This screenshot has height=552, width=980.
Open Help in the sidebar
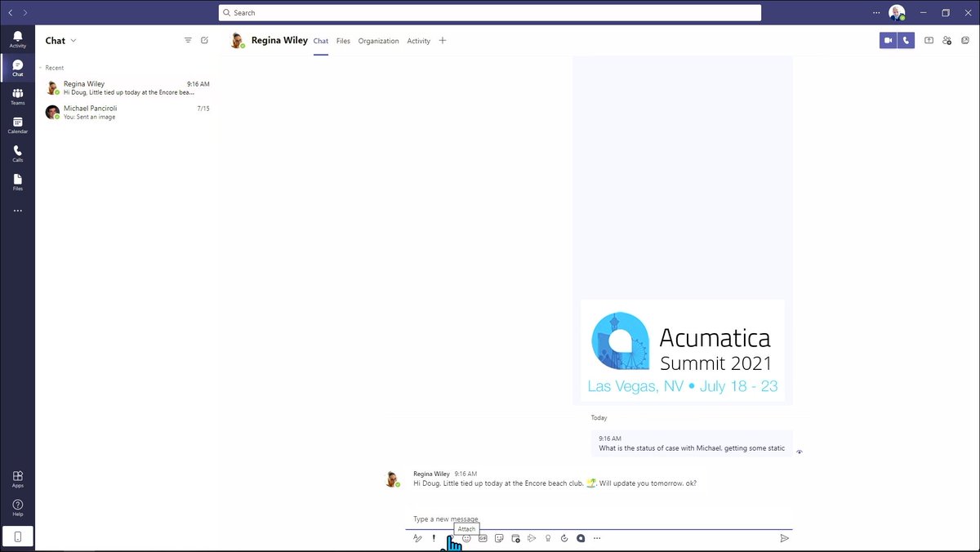tap(17, 508)
